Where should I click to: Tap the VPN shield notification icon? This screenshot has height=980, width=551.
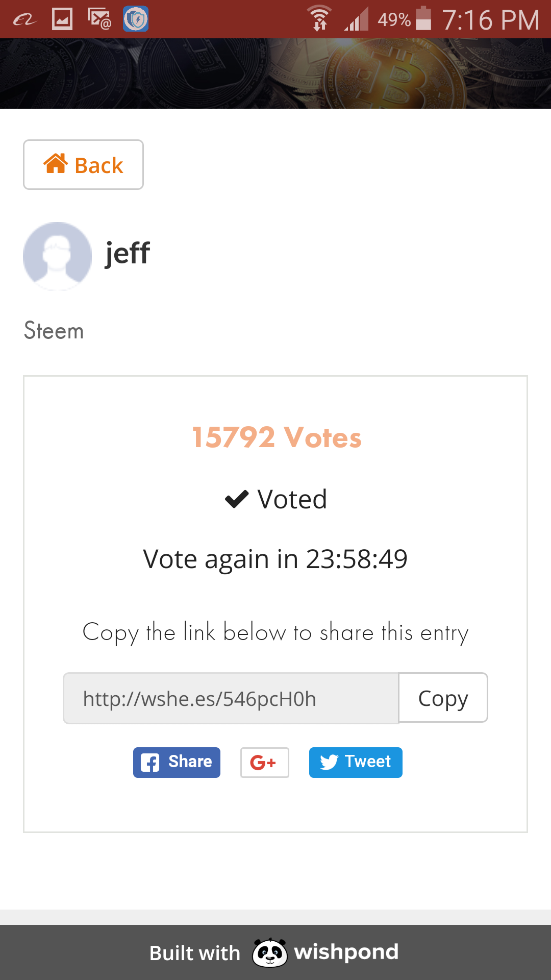(136, 19)
